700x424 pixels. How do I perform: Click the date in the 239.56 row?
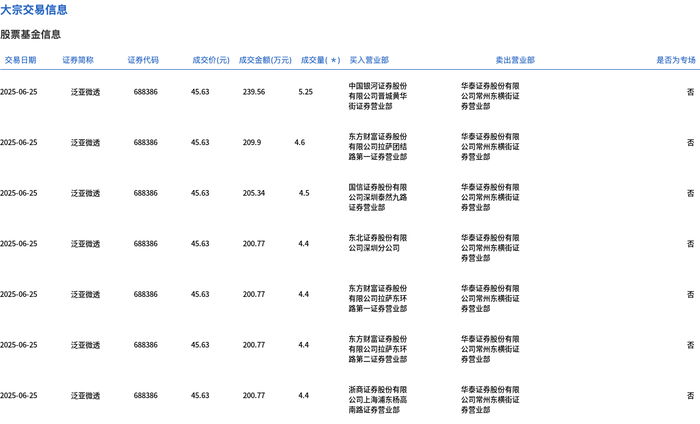point(19,92)
